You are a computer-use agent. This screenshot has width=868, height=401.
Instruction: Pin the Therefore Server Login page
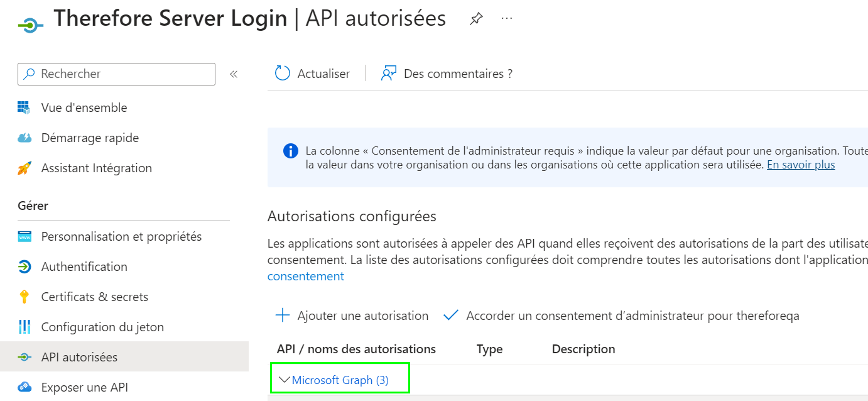point(475,19)
